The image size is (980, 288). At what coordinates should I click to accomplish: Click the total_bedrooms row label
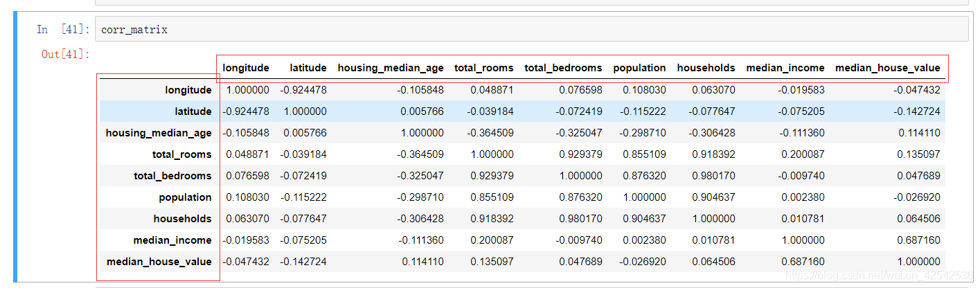pos(172,176)
